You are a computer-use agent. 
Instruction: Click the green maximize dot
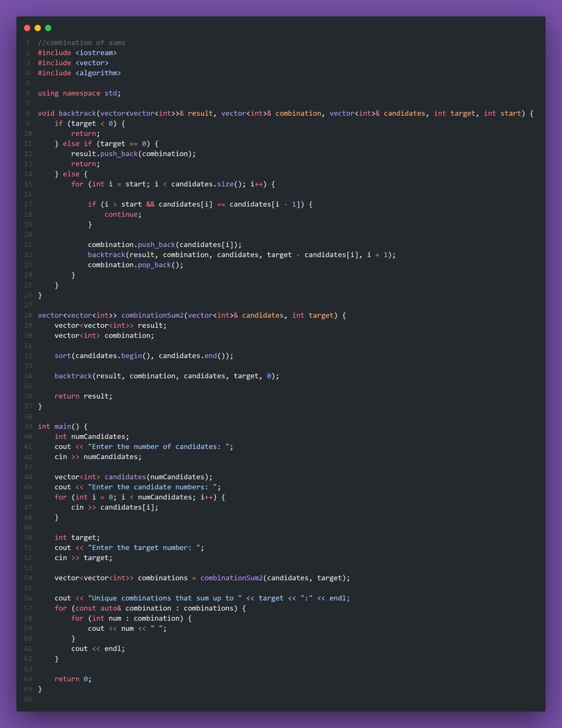pyautogui.click(x=48, y=28)
